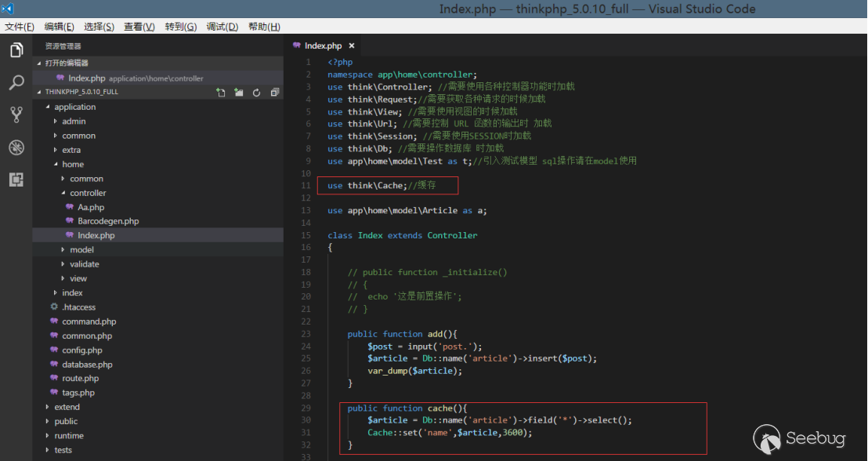The image size is (868, 461).
Task: Open the Search view in activity bar
Action: coord(16,82)
